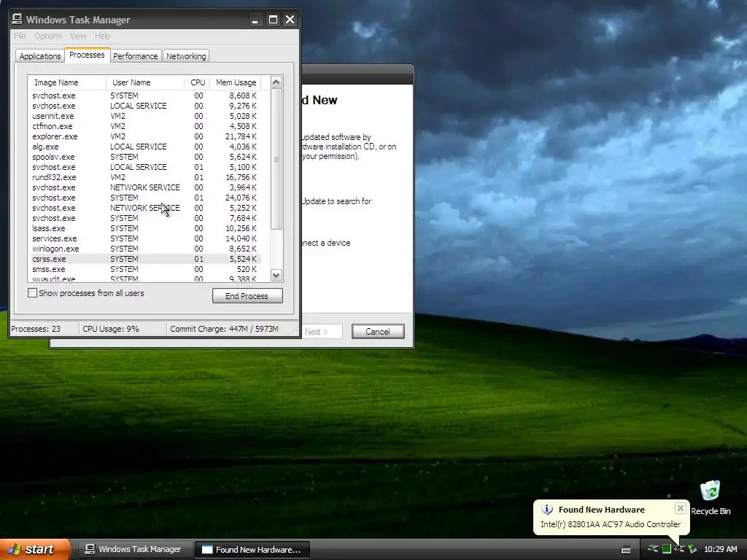Click the taskbar clock showing 10:29 AM
This screenshot has width=747, height=560.
point(720,549)
